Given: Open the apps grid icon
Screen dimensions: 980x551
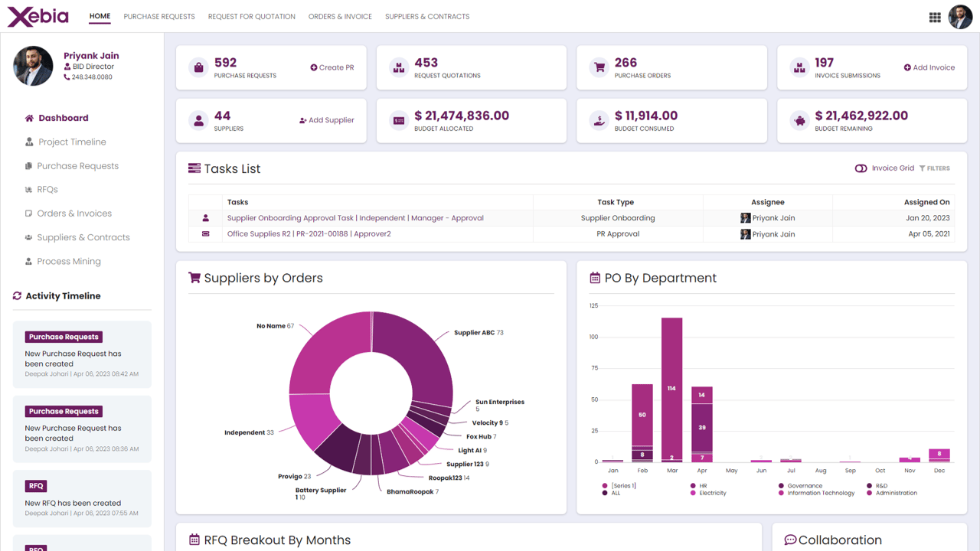Looking at the screenshot, I should coord(935,17).
